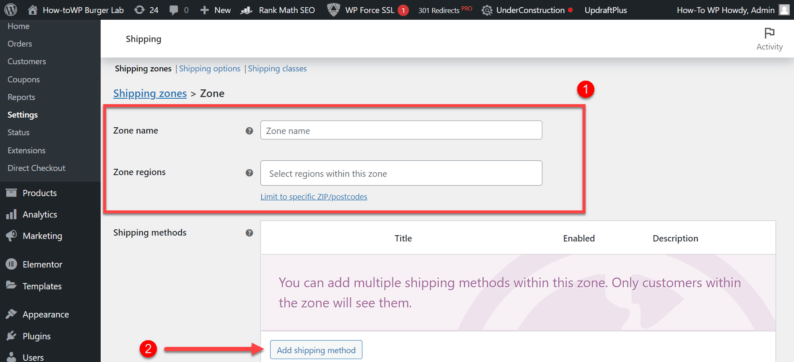Open the Activity flag panel

769,39
